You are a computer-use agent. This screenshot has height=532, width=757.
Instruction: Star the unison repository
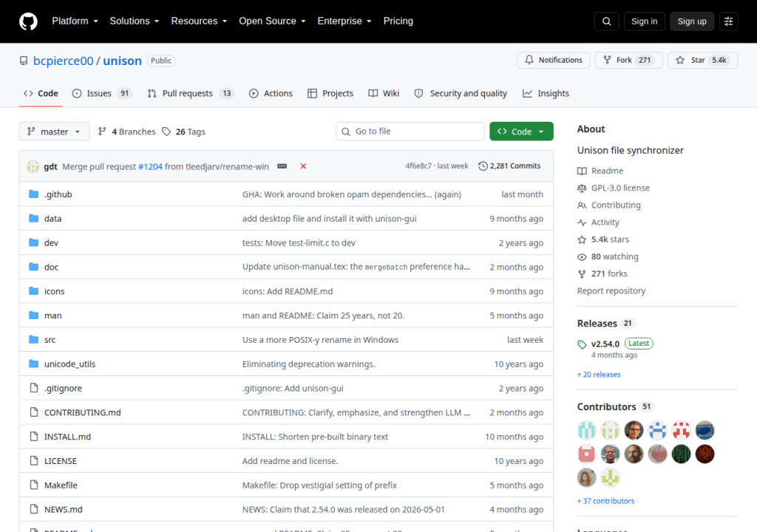tap(702, 60)
